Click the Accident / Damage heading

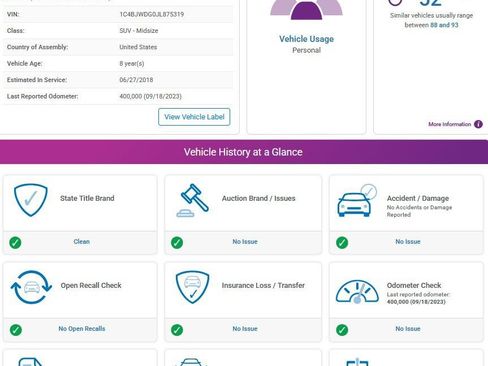tap(418, 198)
